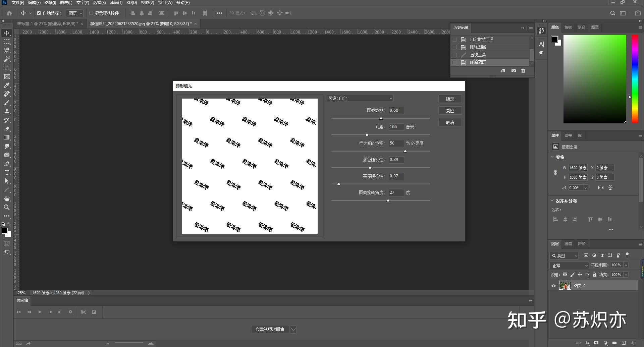
Task: Toggle the layer filter switch
Action: click(x=627, y=255)
